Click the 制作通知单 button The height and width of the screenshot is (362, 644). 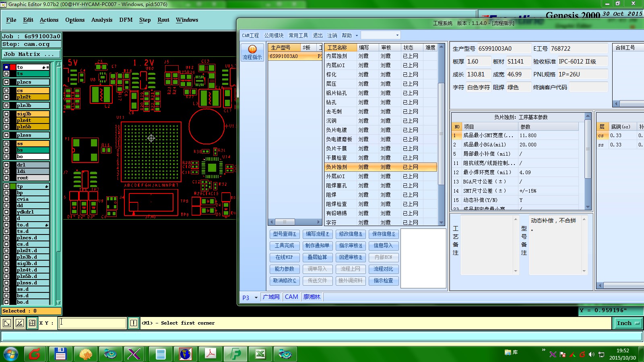318,245
